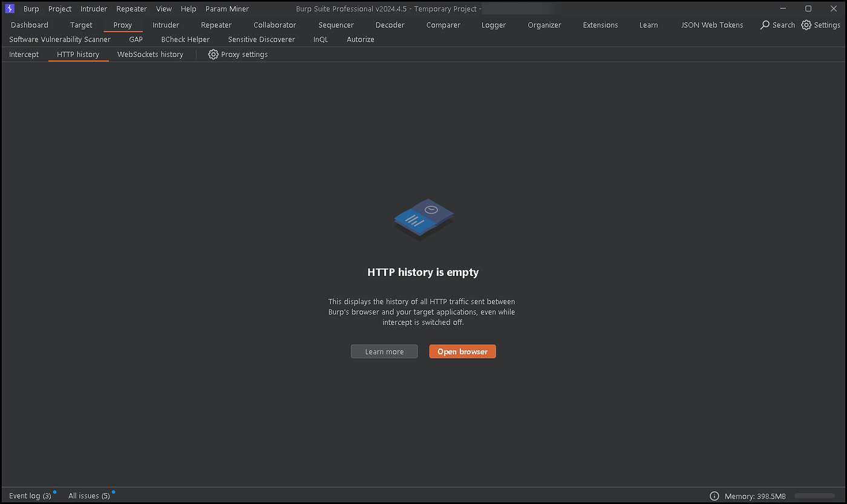Open the Decoder tab
This screenshot has width=847, height=504.
click(x=390, y=25)
